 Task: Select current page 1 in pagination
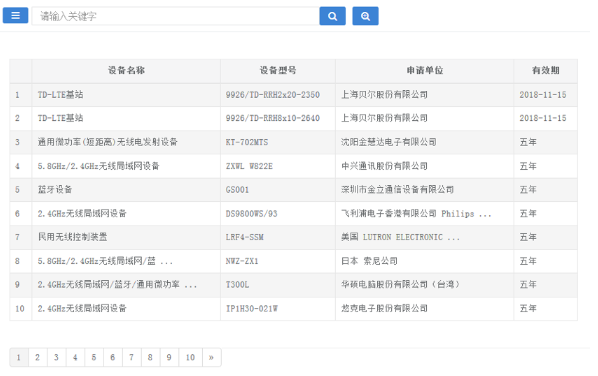pyautogui.click(x=19, y=357)
